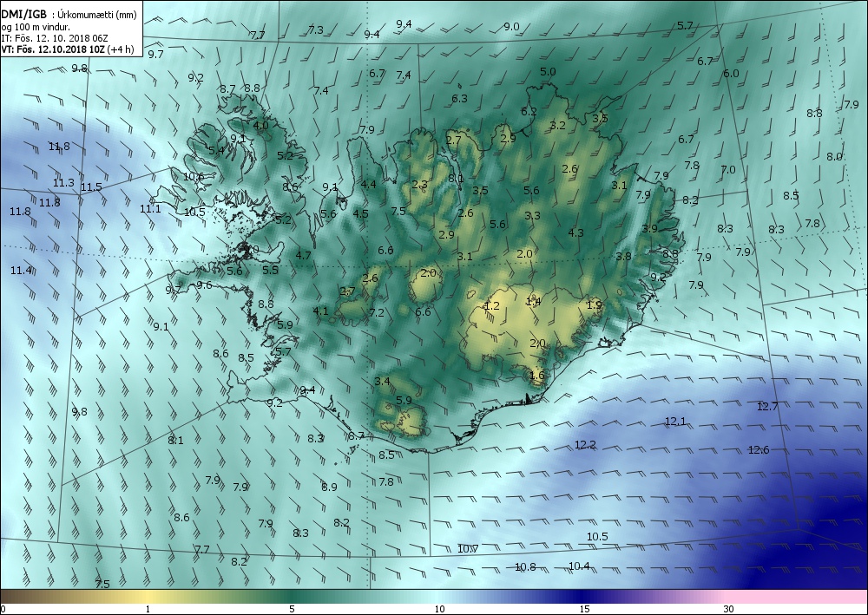The image size is (868, 615).
Task: Click the value '8.9' south of Iceland
Action: [329, 487]
